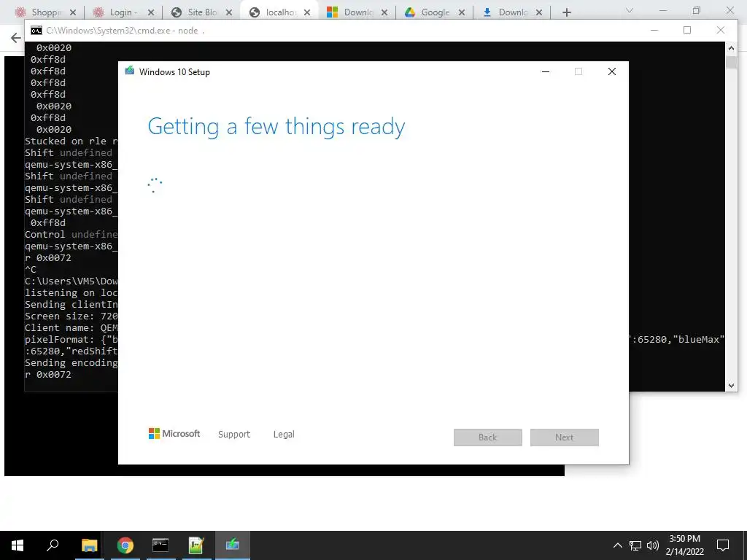Switch to the Login browser tab
Viewport: 747px width, 560px height.
pyautogui.click(x=123, y=12)
